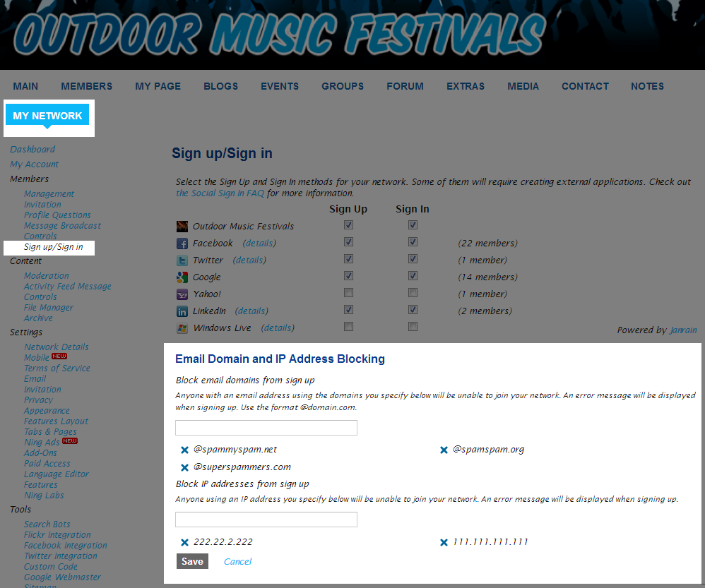
Task: Uncheck Outdoor Music Festivals Sign In checkbox
Action: click(x=413, y=225)
